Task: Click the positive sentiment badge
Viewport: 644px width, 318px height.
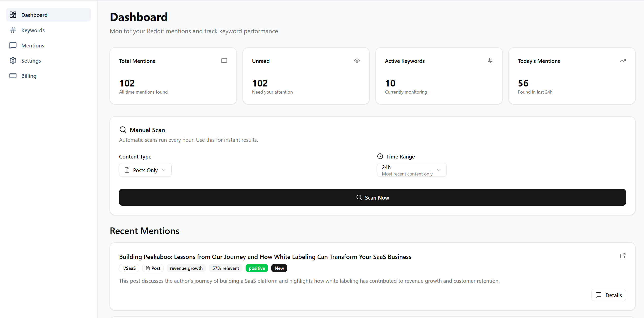Action: pyautogui.click(x=256, y=268)
